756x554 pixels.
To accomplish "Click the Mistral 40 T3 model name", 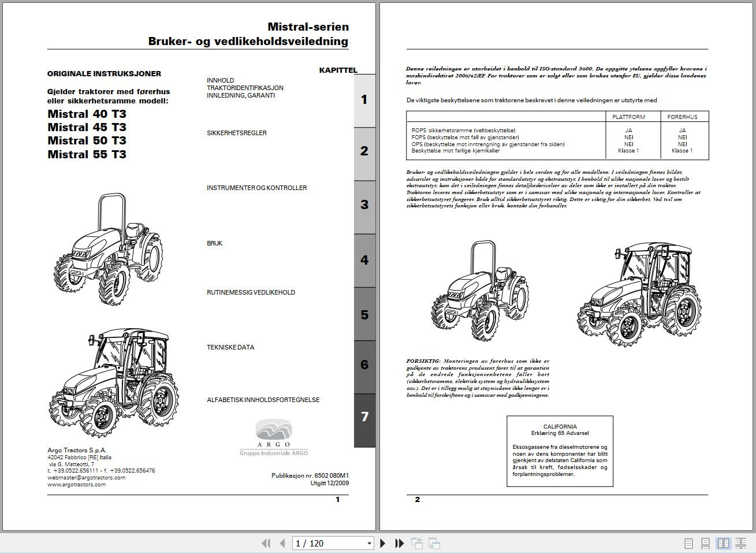I will tap(87, 114).
